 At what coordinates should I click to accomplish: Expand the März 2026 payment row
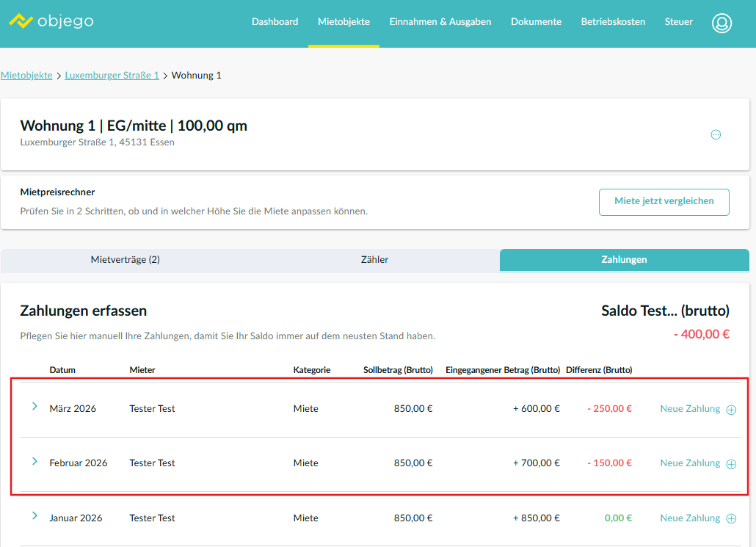pyautogui.click(x=34, y=406)
